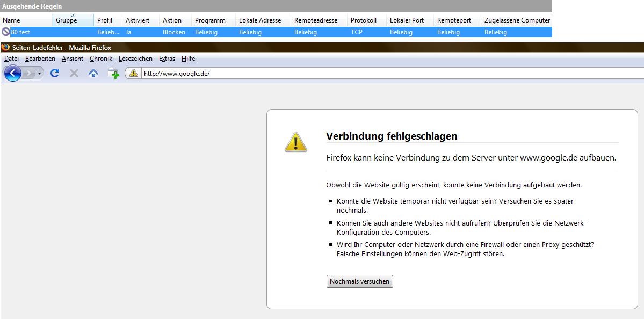Sort rules by Profil column header
The width and height of the screenshot is (644, 319).
108,20
